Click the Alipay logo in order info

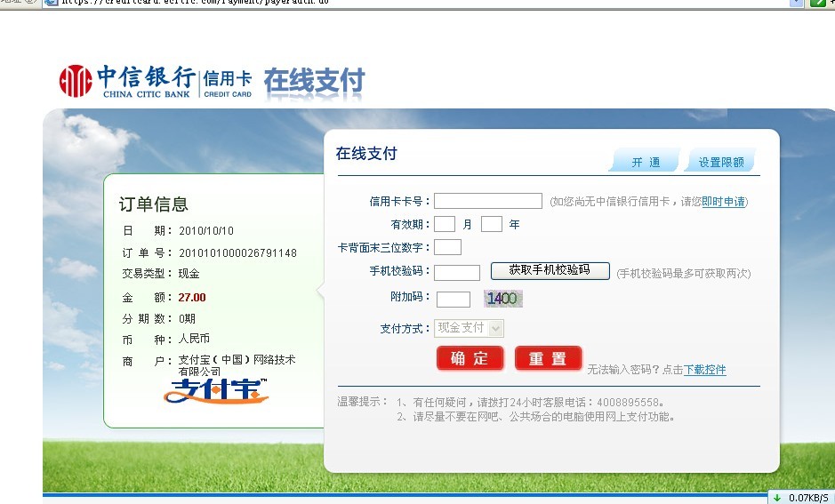point(216,390)
